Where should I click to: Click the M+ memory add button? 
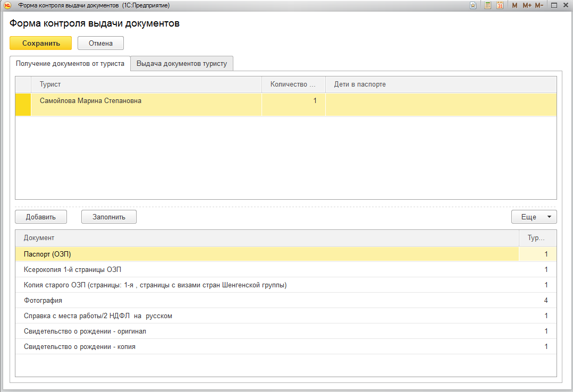coord(527,5)
